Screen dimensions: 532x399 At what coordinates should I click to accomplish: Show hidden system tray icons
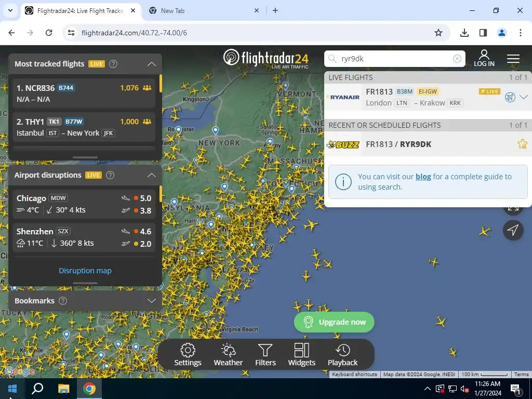(428, 389)
